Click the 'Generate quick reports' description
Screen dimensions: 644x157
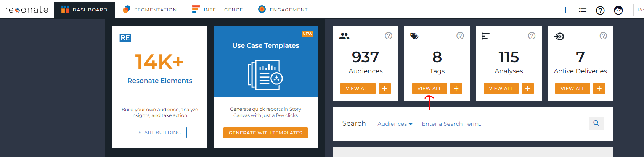[x=265, y=112]
